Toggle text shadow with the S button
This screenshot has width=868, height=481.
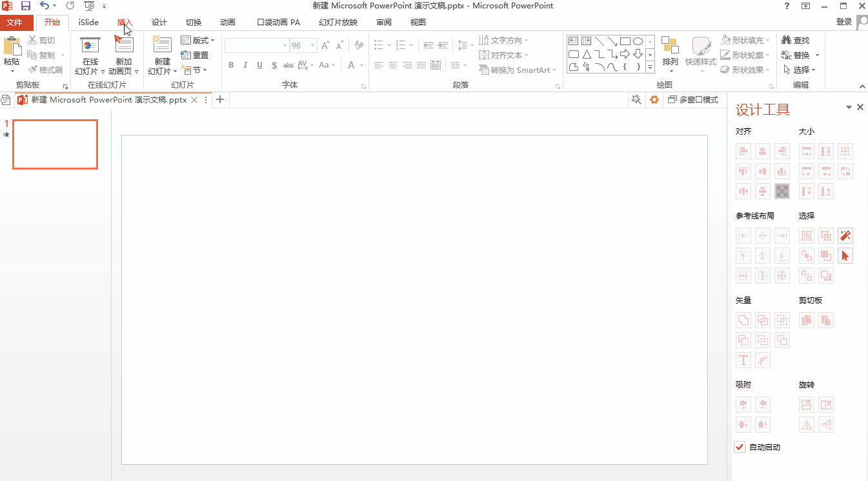tap(274, 65)
